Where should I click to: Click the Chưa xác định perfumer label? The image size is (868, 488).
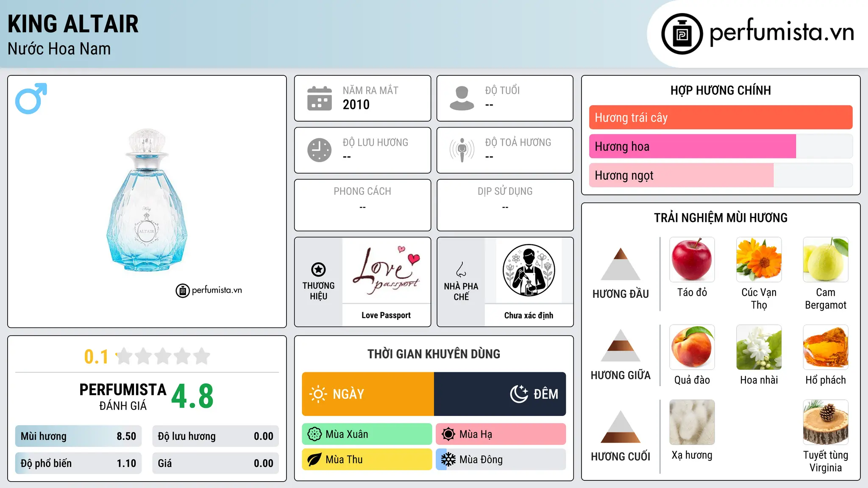(x=529, y=315)
